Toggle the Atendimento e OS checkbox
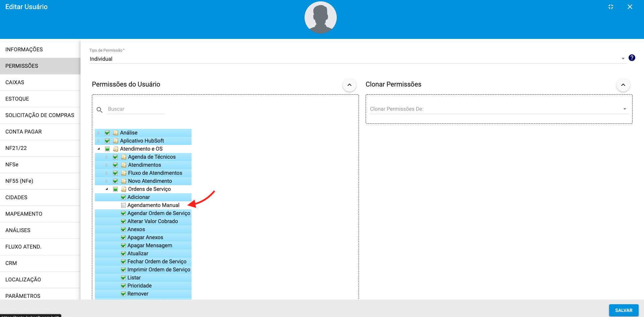 pos(107,149)
